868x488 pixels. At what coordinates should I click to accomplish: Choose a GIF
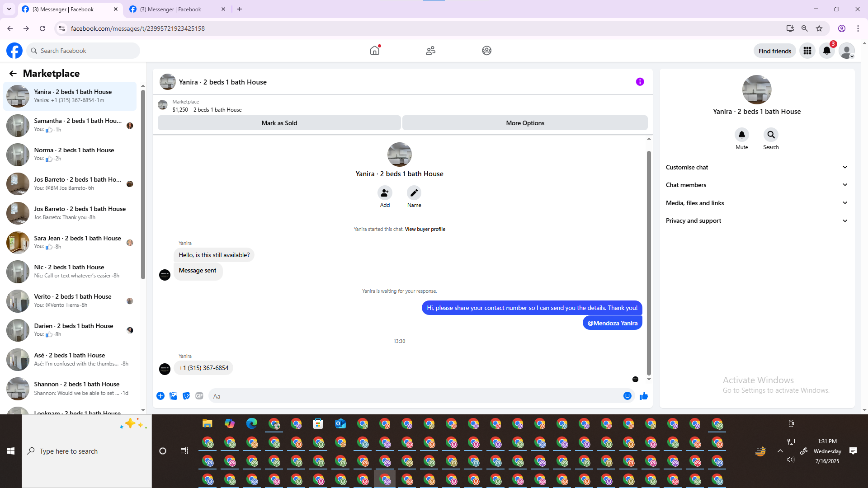coord(199,396)
